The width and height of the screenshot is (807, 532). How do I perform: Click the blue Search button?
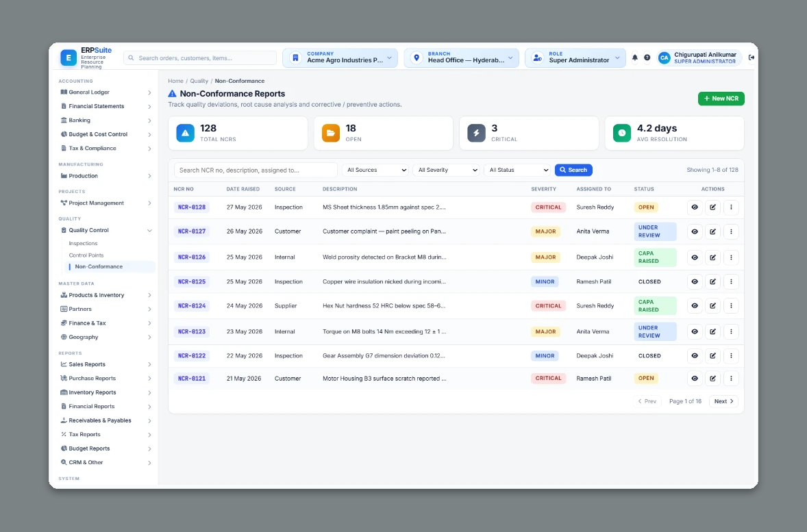point(573,170)
